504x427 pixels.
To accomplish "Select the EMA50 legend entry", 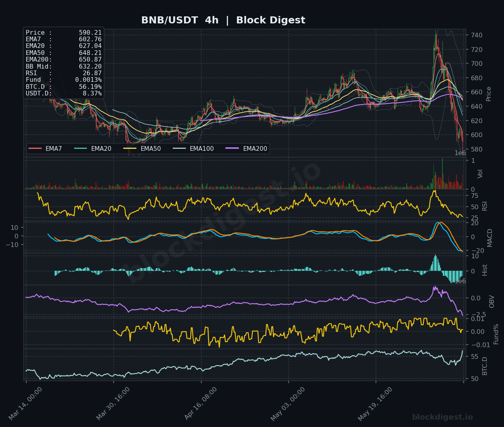I will [x=142, y=148].
